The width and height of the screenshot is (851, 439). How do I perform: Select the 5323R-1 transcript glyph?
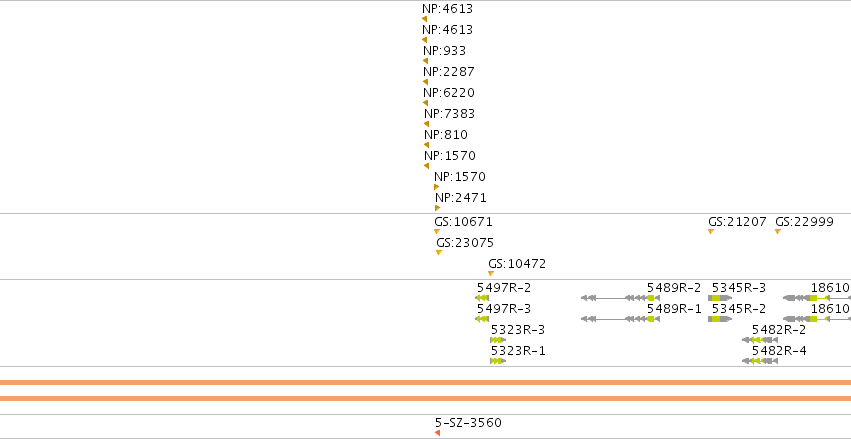point(498,361)
